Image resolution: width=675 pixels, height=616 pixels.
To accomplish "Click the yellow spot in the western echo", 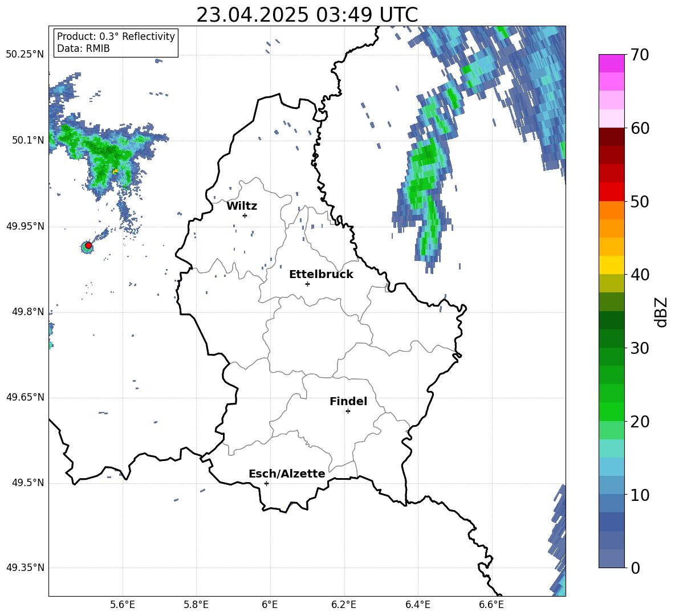I will tap(115, 171).
